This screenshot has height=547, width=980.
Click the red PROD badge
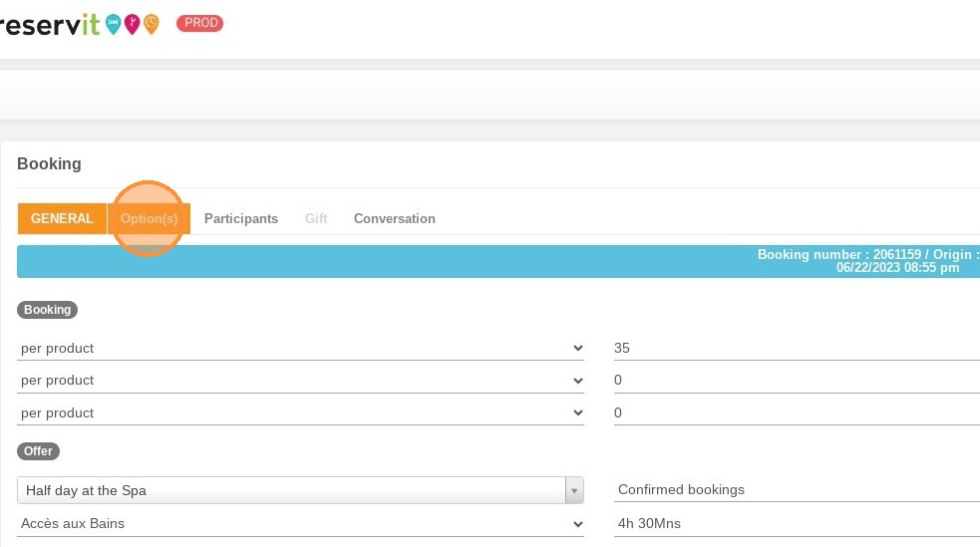point(200,23)
